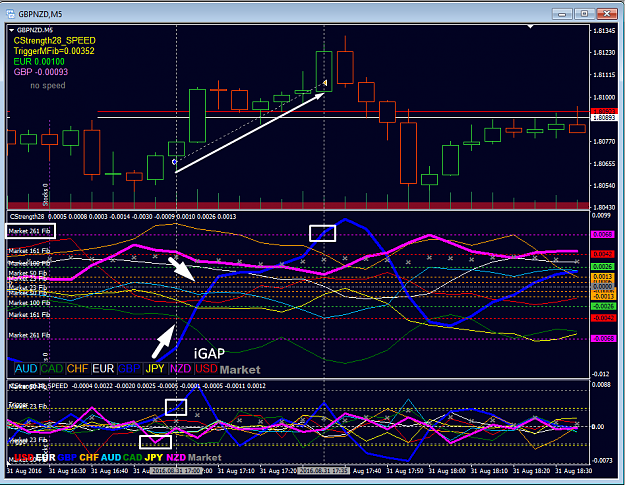Click the bold GBP label in the SPEED panel legend

[x=67, y=458]
